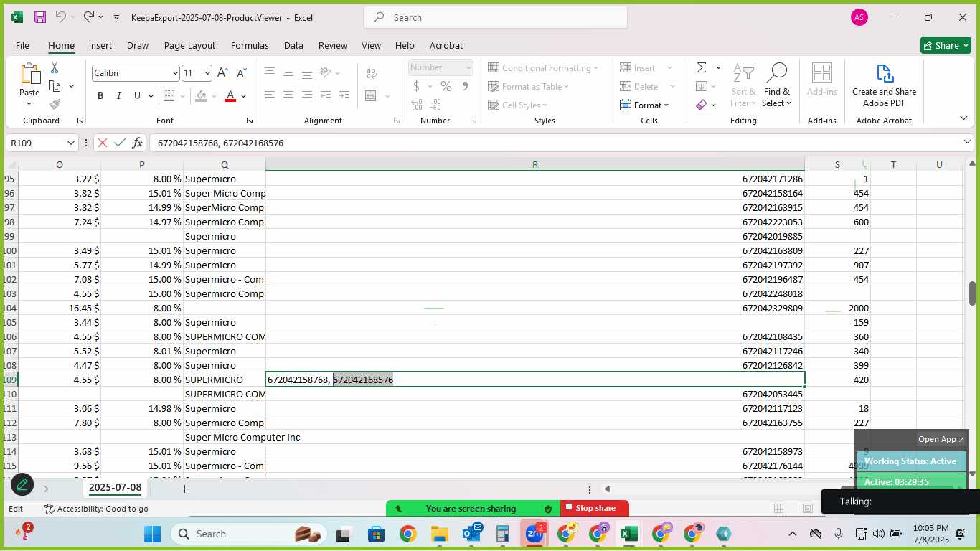The height and width of the screenshot is (551, 980).
Task: Open the File menu
Action: coord(22,45)
